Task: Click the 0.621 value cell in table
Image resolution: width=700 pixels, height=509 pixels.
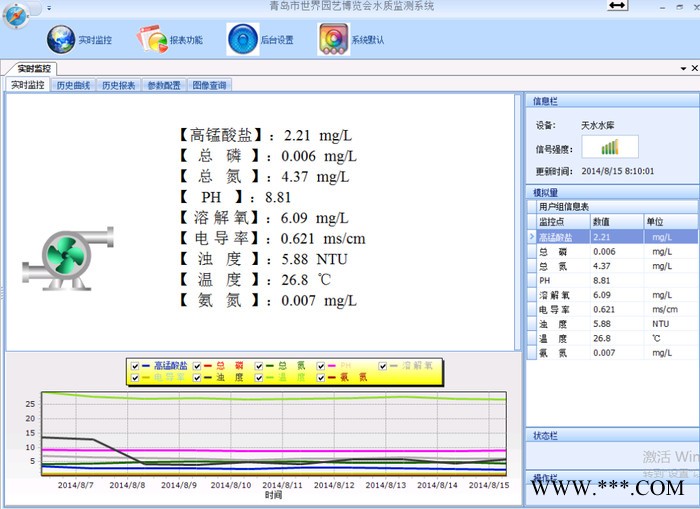Action: tap(617, 309)
